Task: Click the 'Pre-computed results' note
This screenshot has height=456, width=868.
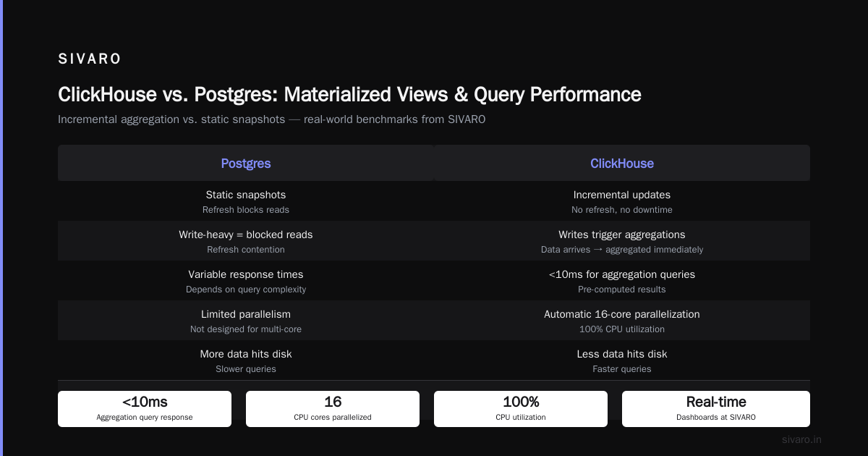Action: coord(622,290)
